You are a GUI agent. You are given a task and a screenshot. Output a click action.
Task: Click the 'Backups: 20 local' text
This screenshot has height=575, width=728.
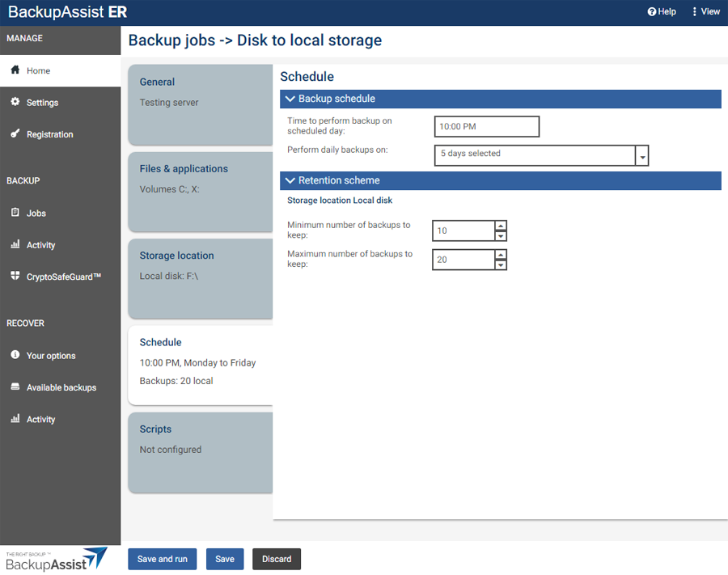[176, 381]
